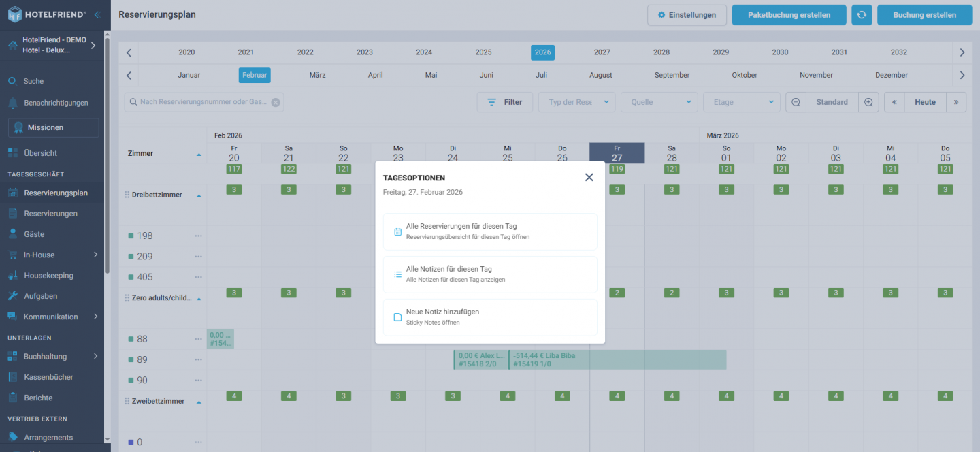Click the zoom out magnifier icon

pyautogui.click(x=796, y=102)
